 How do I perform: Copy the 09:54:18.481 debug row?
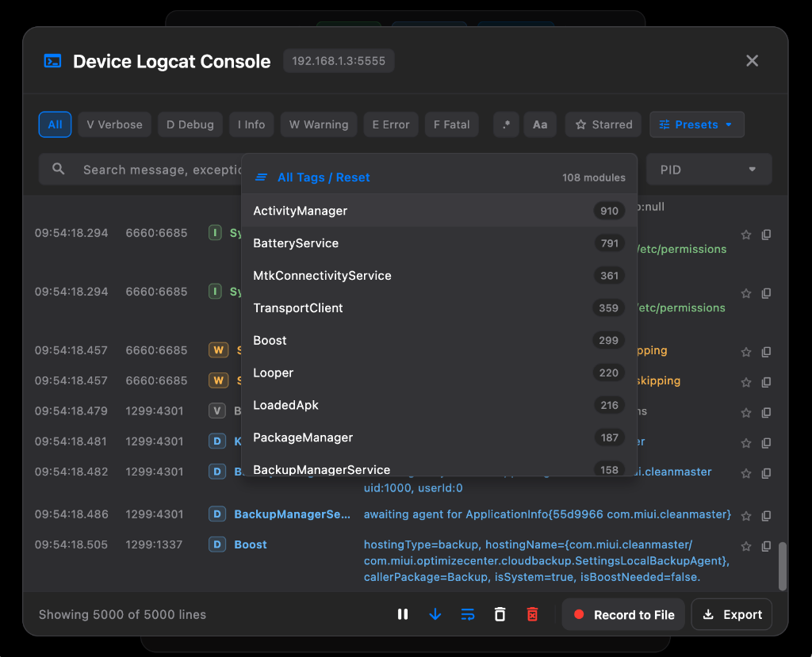coord(767,443)
